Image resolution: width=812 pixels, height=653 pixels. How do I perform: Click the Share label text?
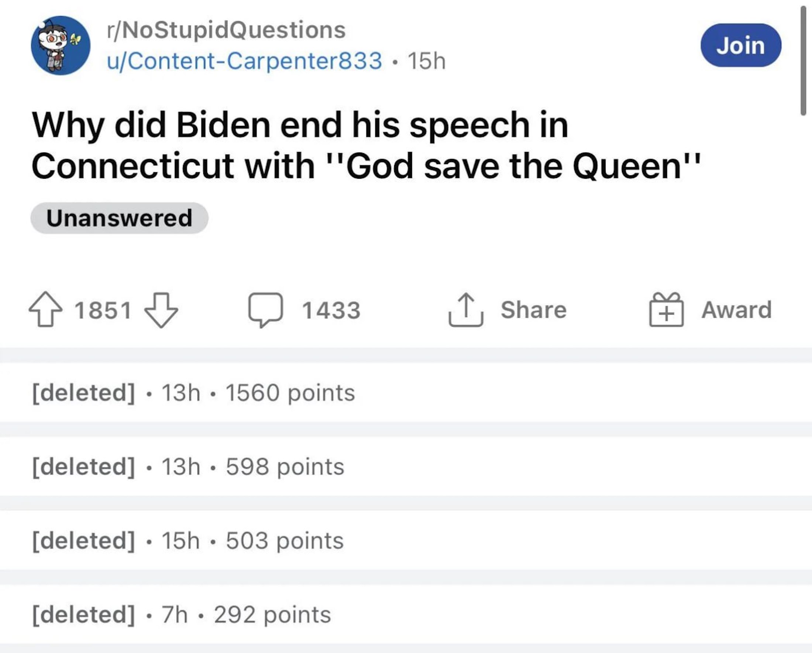pos(533,310)
